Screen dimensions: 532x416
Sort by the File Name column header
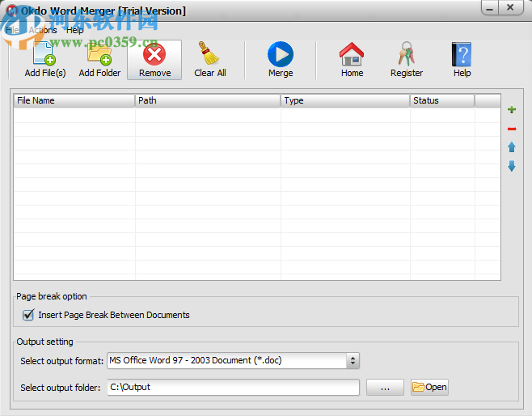pos(74,100)
